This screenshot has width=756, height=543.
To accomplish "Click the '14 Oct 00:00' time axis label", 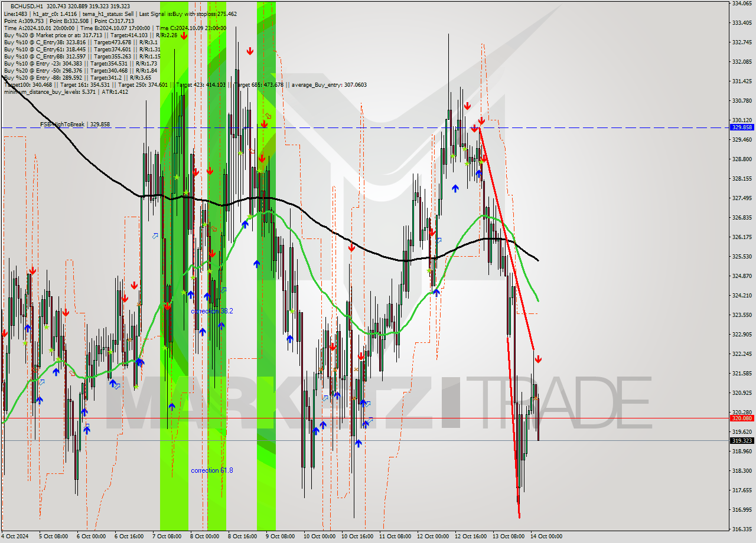I will [546, 537].
